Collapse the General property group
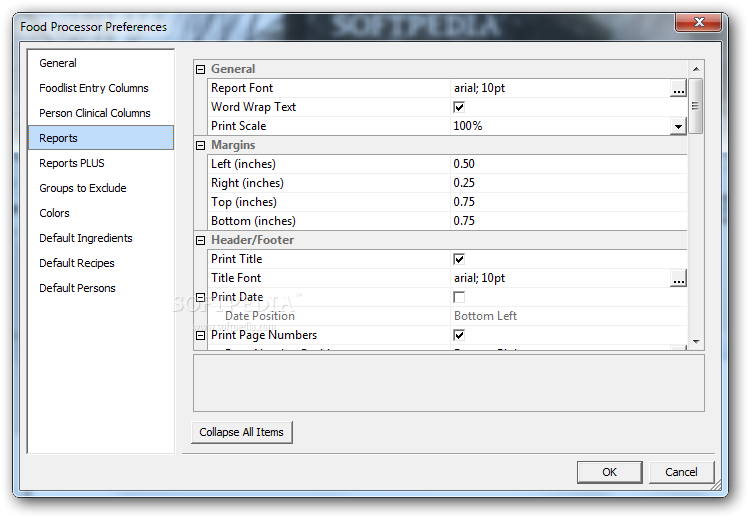This screenshot has height=518, width=749. (201, 69)
